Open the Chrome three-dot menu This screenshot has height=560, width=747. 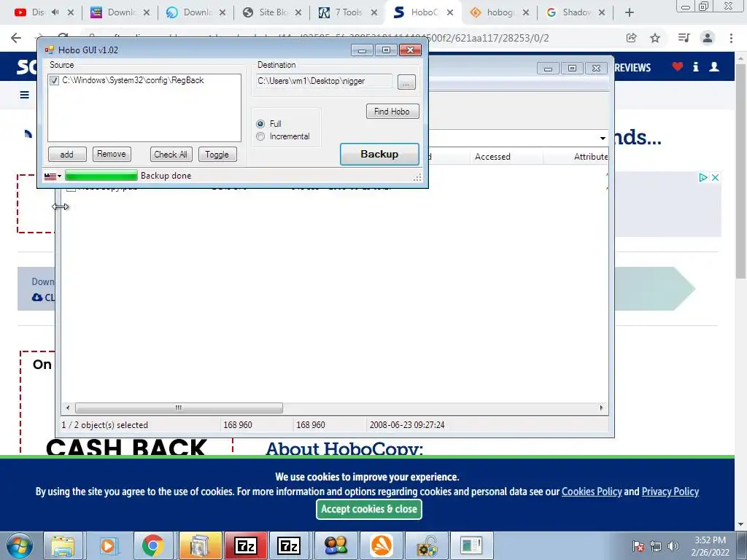731,38
